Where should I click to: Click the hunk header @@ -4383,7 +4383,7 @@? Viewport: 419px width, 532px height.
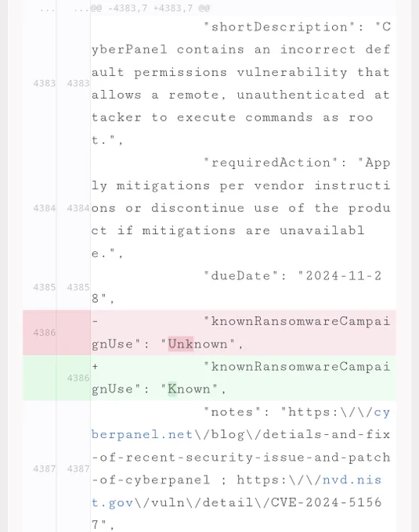point(150,8)
